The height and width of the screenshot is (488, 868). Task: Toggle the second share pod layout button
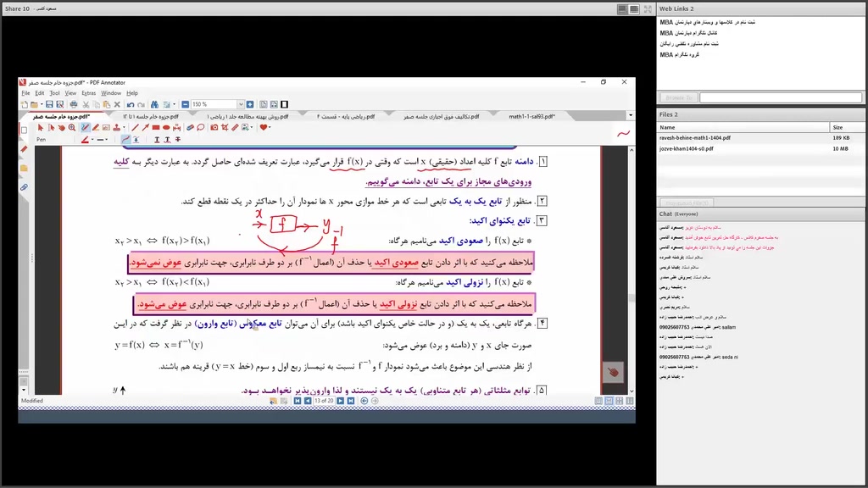[634, 8]
